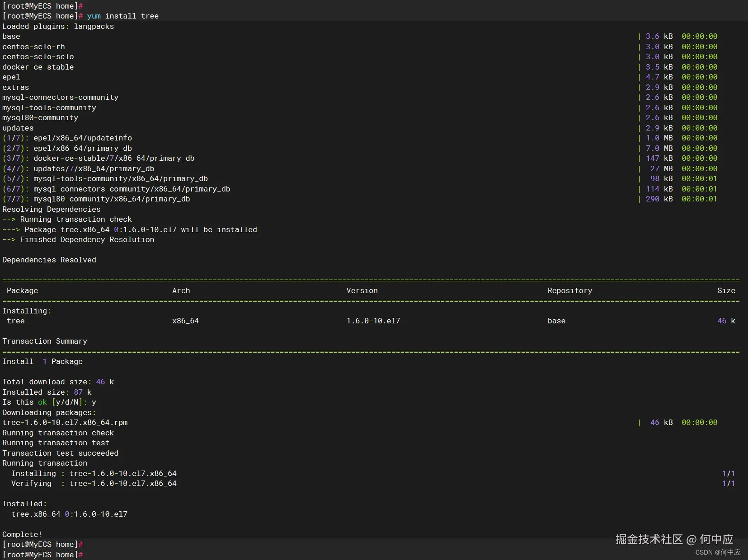Select the 'Complete!' message

pos(22,535)
